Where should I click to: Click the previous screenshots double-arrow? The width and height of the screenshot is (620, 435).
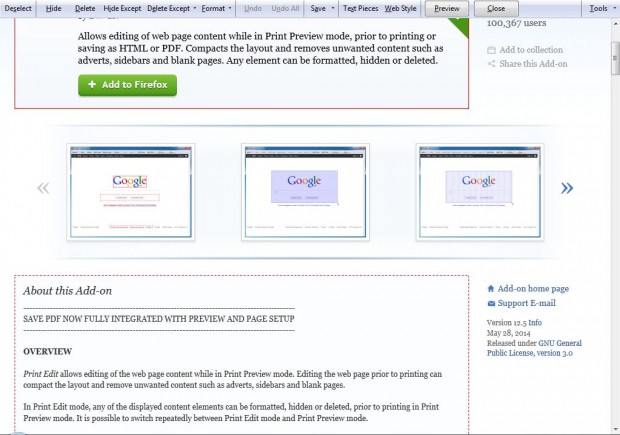(x=43, y=188)
